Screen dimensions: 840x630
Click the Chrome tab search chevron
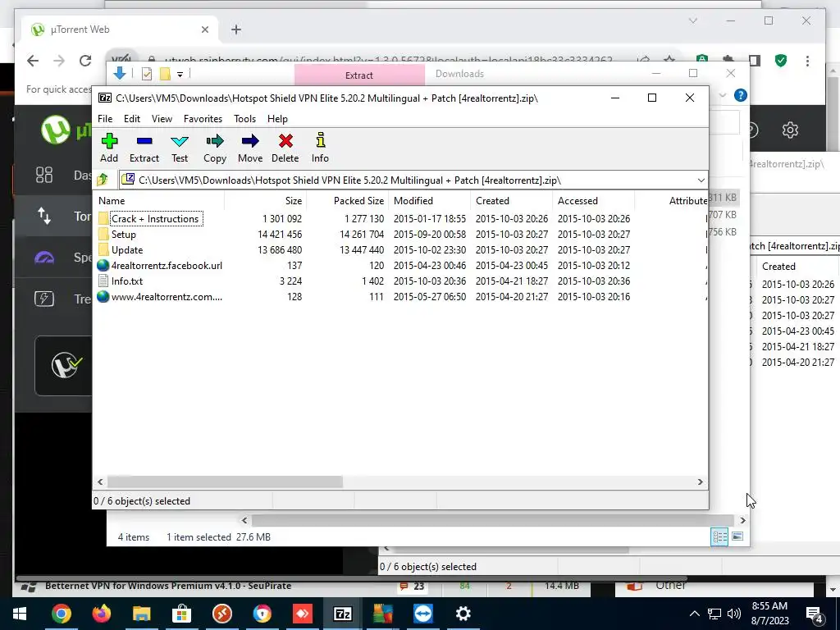coord(692,21)
